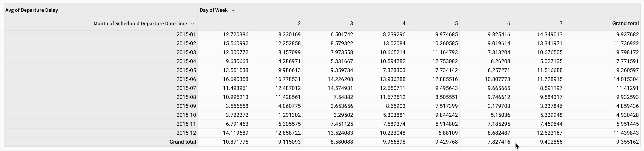This screenshot has width=644, height=151.
Task: Expand Month of Scheduled Departure DateTime dropdown
Action: tap(192, 24)
